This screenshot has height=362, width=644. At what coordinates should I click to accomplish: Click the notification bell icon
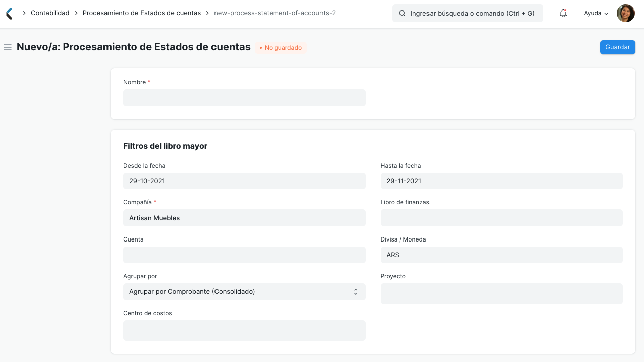pyautogui.click(x=563, y=13)
